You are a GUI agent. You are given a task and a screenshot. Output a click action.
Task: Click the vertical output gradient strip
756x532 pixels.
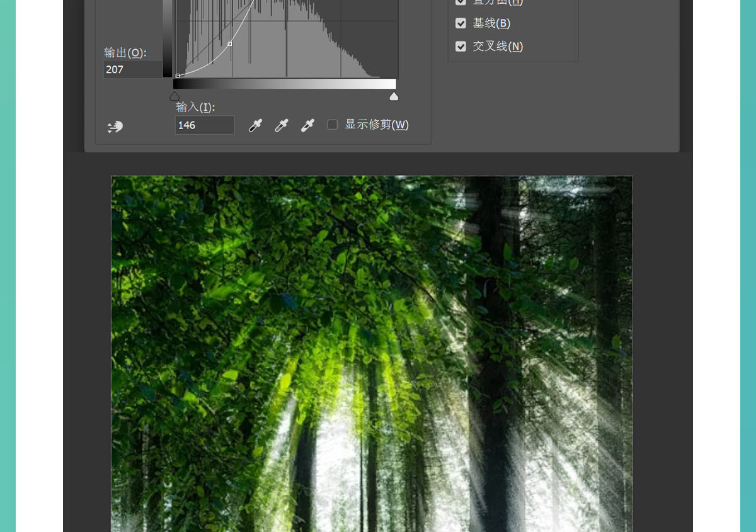tap(167, 38)
